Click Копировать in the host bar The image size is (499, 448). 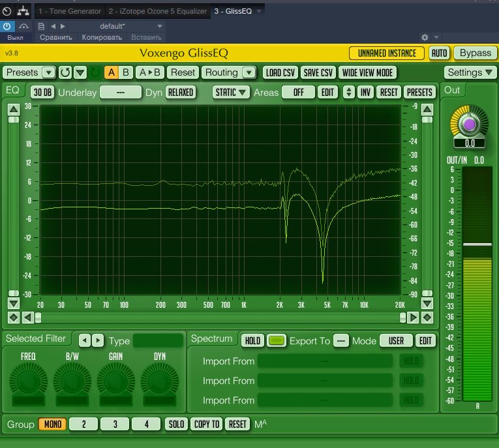(x=102, y=37)
